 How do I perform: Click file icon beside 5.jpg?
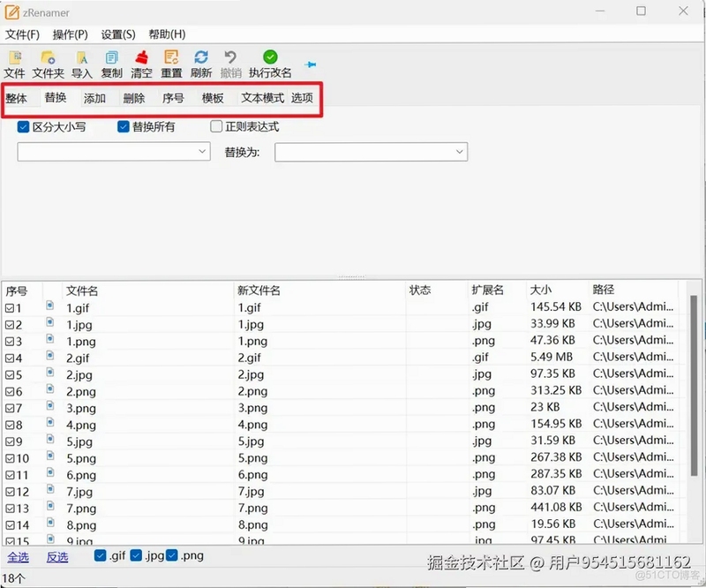[x=50, y=440]
